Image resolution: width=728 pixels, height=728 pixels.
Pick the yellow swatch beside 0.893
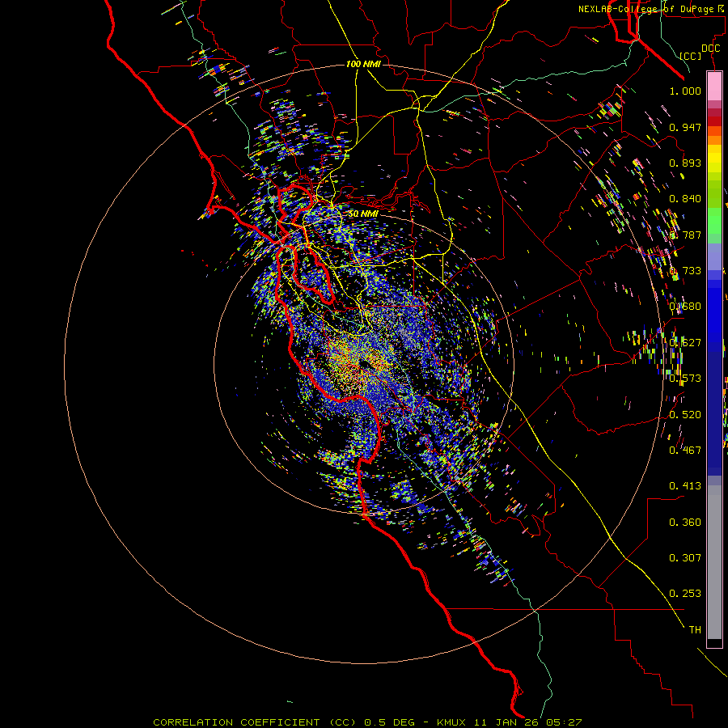(x=714, y=163)
